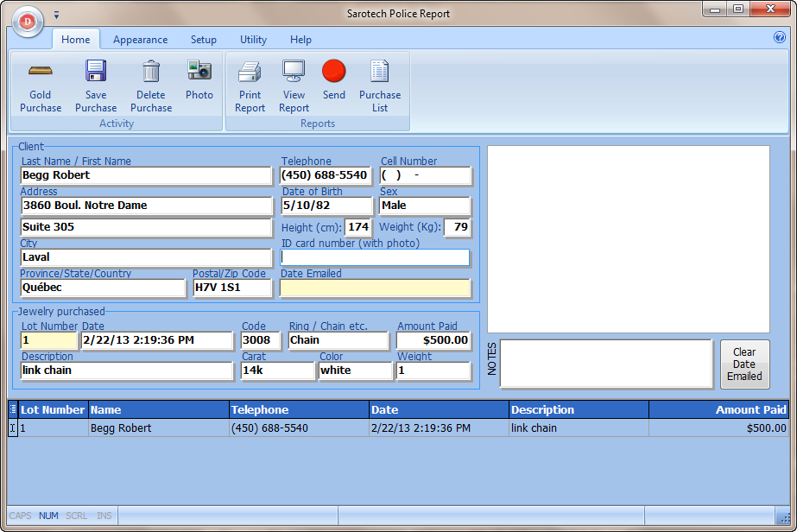Click the Cell Number field
This screenshot has width=797, height=532.
[x=426, y=175]
